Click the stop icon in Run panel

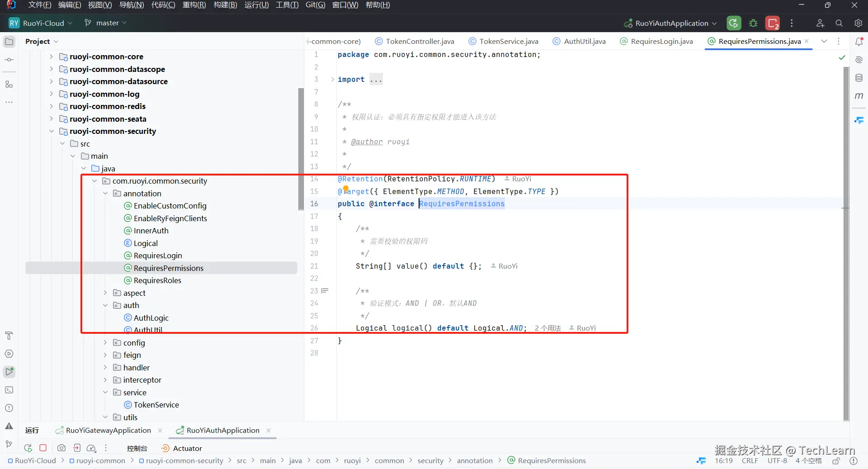pos(43,448)
